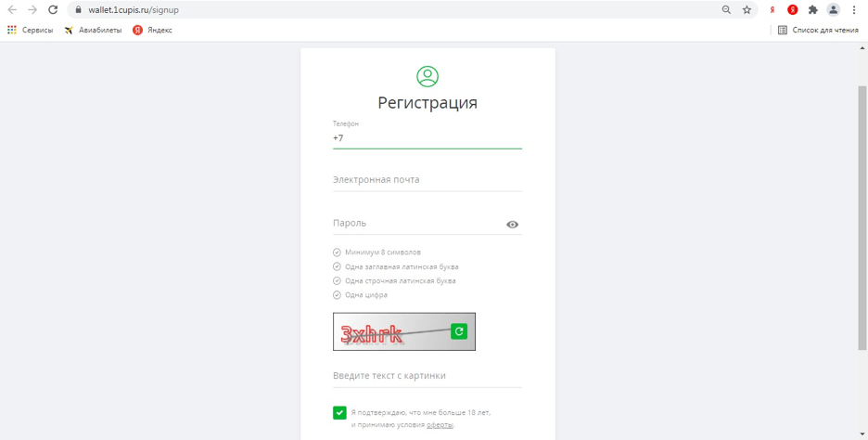Click the captcha text input field
The image size is (868, 440).
point(427,376)
